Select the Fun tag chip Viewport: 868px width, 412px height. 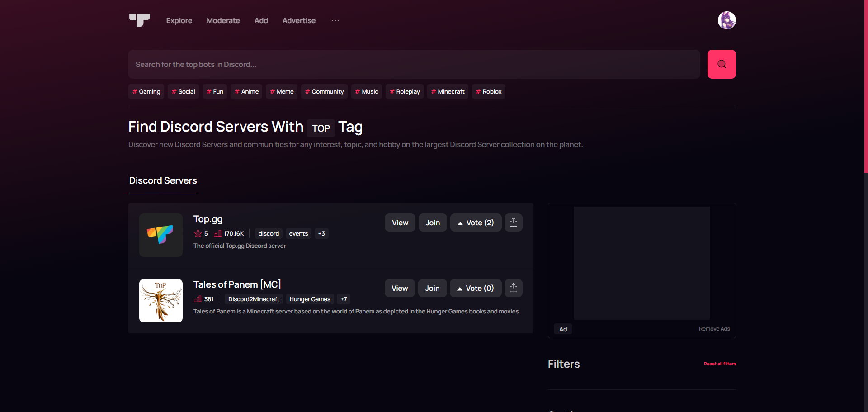[x=215, y=91]
